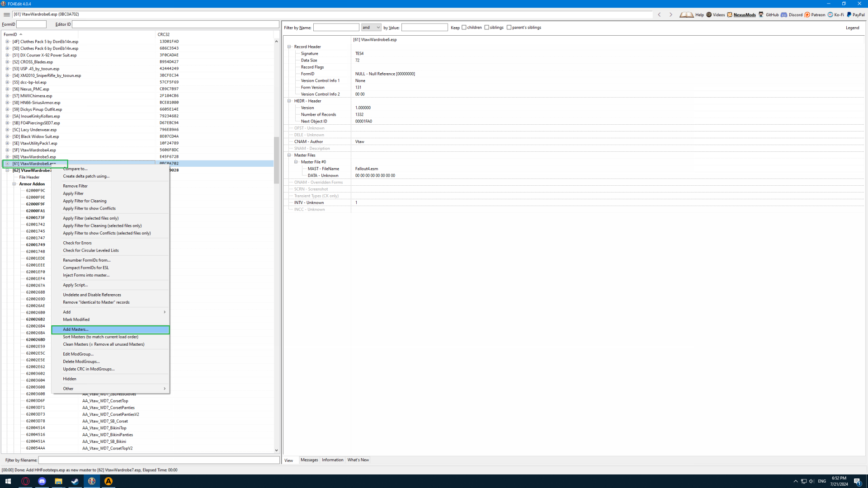
Task: Click the Legend button
Action: pos(852,28)
